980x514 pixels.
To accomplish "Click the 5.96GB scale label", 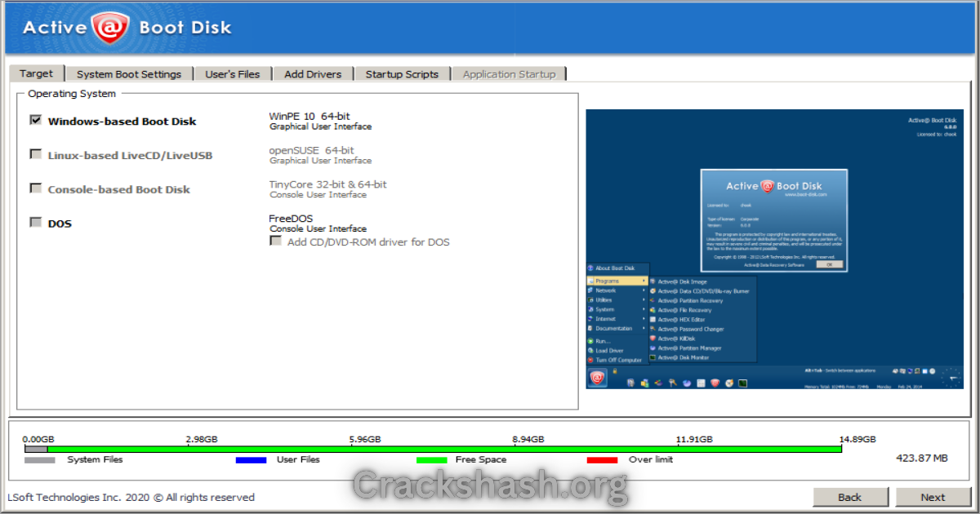I will point(364,439).
